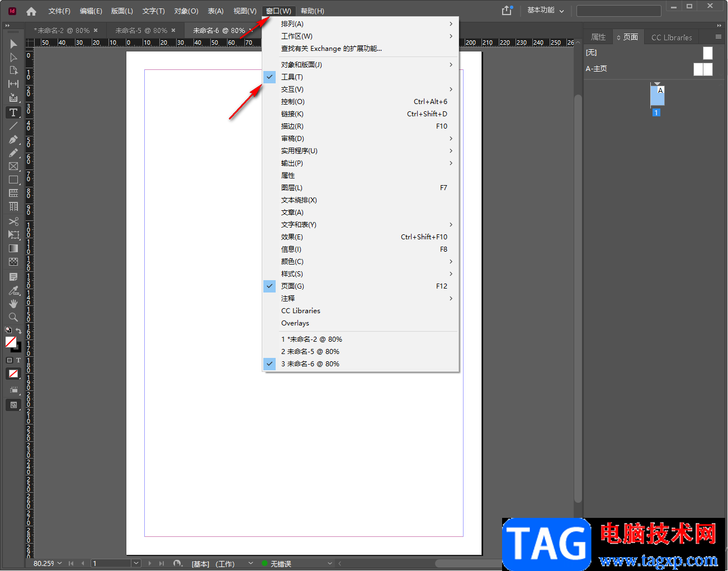
Task: Expand the 审稿(D) submenu
Action: pos(361,139)
